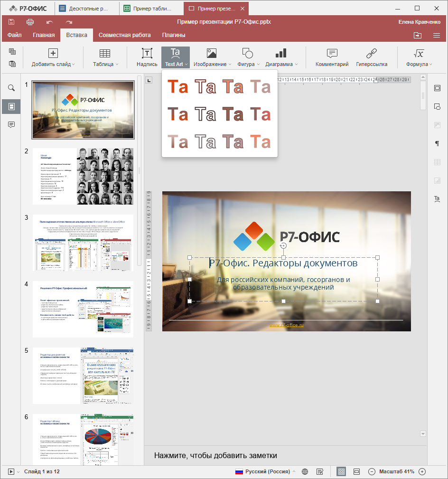Image resolution: width=448 pixels, height=479 pixels.
Task: Click the Paste icon in the toolbar
Action: [x=12, y=64]
